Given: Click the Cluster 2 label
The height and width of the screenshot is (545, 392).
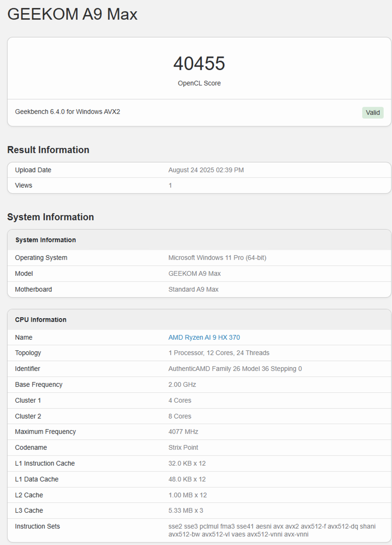Looking at the screenshot, I should 28,416.
